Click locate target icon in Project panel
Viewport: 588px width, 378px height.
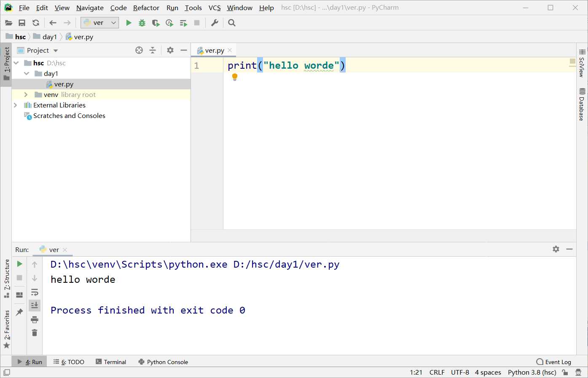pyautogui.click(x=139, y=50)
